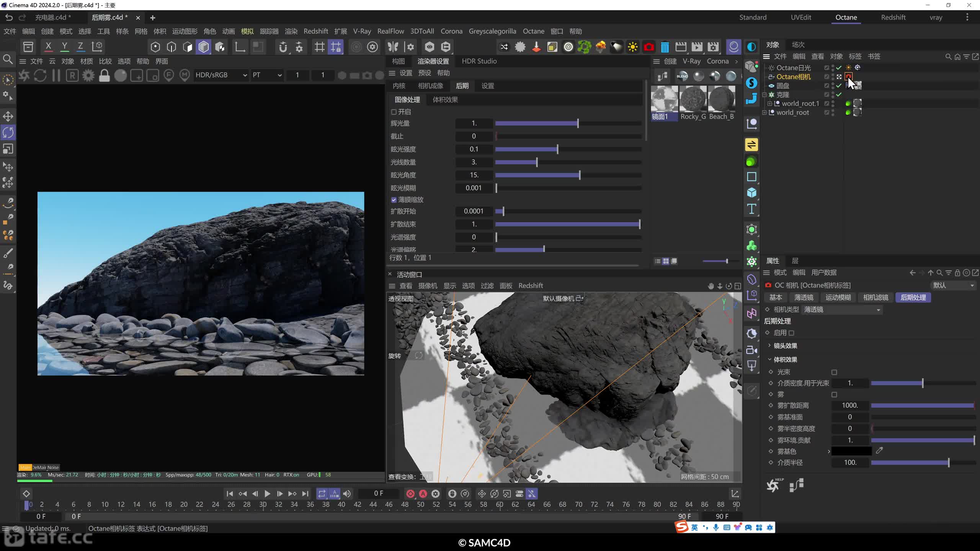Image resolution: width=980 pixels, height=551 pixels.
Task: Switch to the 体积效果 tab
Action: [x=445, y=99]
